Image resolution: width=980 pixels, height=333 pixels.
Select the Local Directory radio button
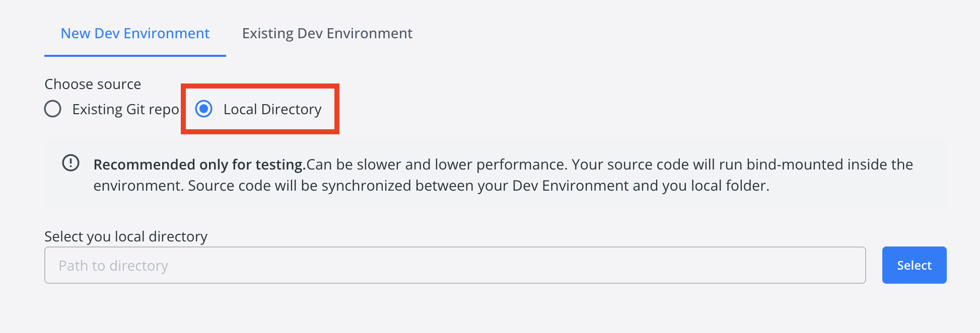pos(203,109)
